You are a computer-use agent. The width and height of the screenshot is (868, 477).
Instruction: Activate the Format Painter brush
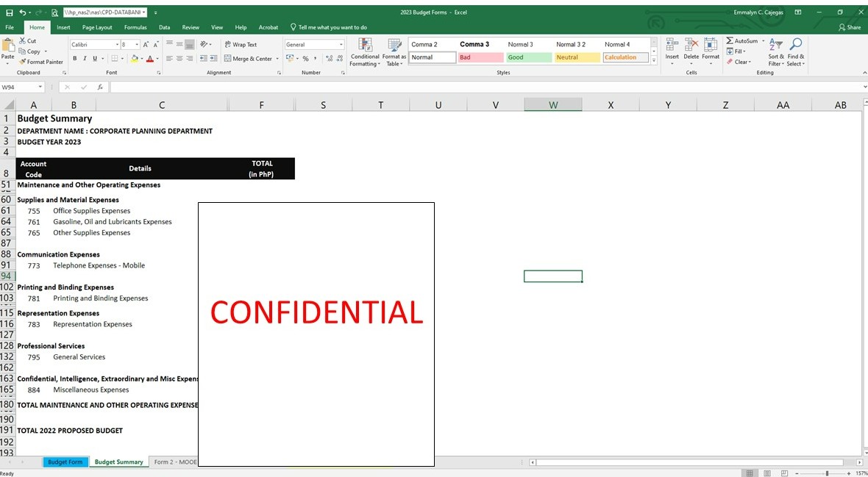pyautogui.click(x=22, y=62)
